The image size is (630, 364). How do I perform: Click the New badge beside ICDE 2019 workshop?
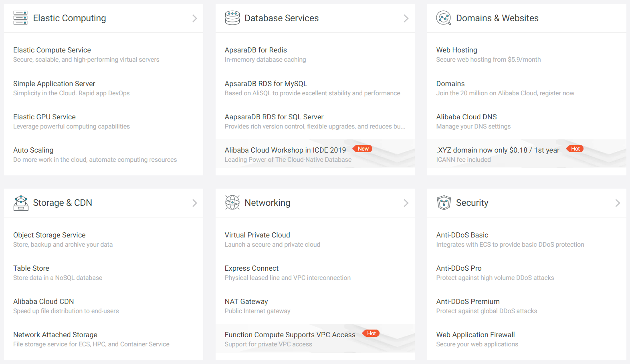tap(363, 149)
